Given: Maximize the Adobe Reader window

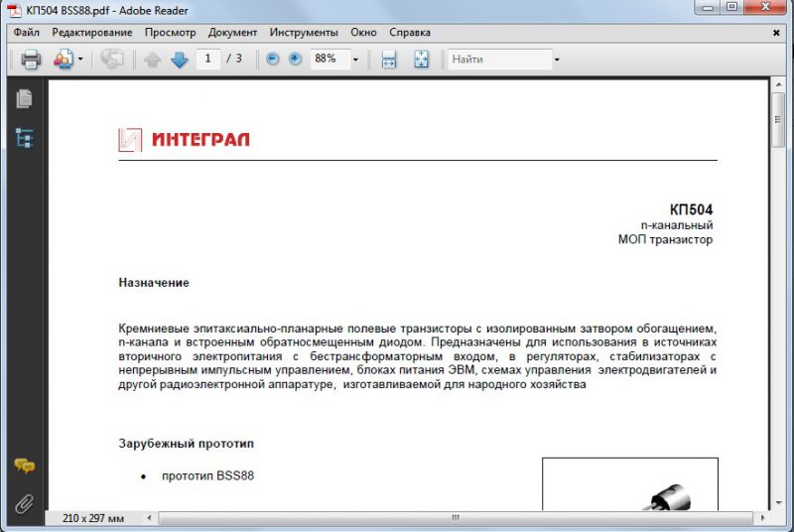Looking at the screenshot, I should (x=732, y=7).
